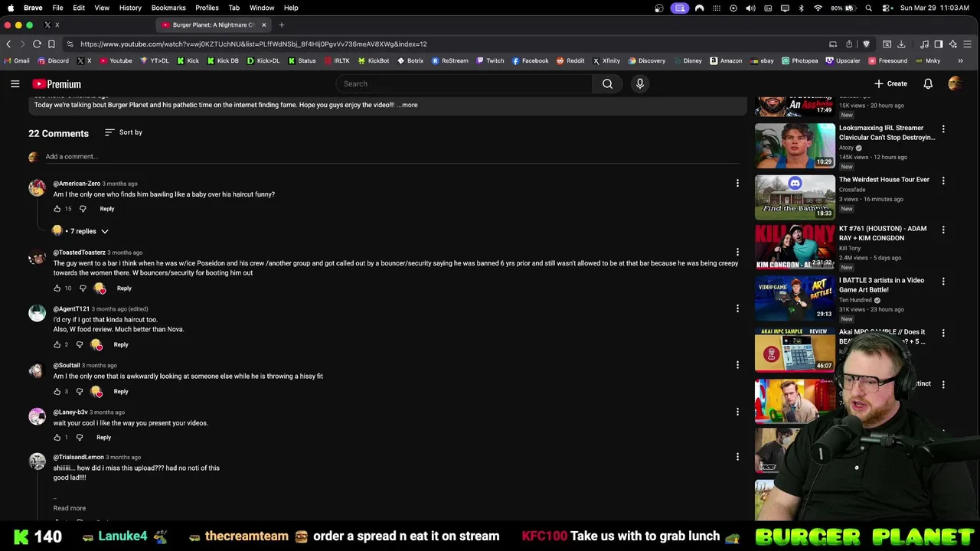
Task: Like the @Soultail comment
Action: tap(57, 392)
